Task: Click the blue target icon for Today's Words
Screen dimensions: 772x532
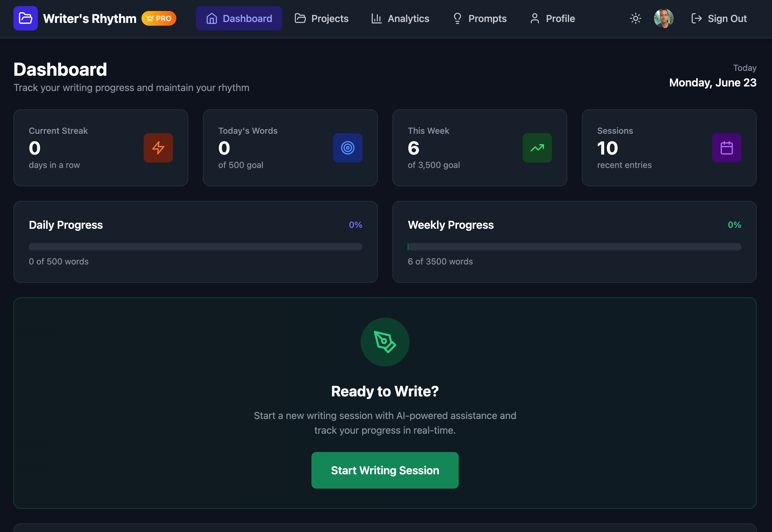Action: point(347,148)
